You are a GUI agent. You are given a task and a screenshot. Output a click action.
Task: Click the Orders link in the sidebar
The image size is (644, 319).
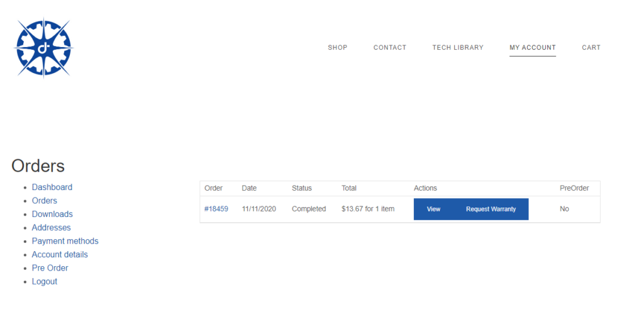[45, 201]
